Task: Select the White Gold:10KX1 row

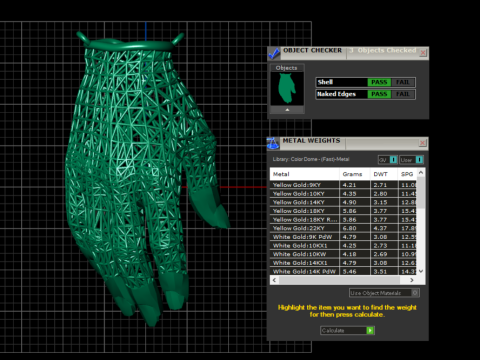Action: 343,246
